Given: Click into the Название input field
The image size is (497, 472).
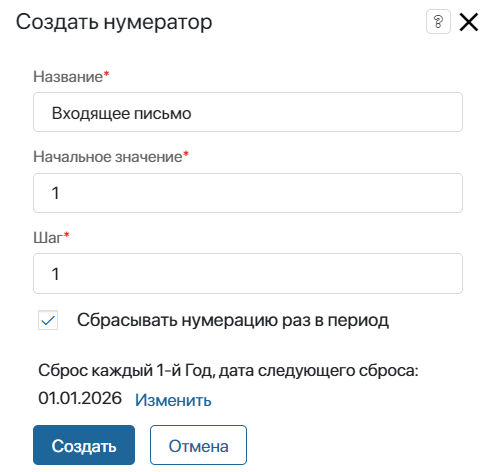Looking at the screenshot, I should 248,112.
